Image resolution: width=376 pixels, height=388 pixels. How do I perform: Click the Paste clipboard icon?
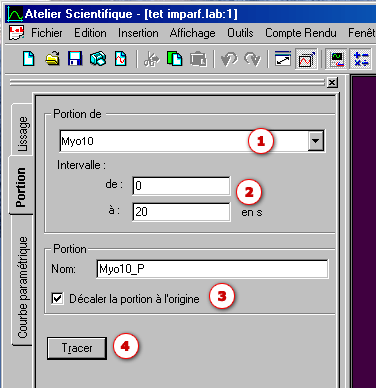pyautogui.click(x=198, y=59)
